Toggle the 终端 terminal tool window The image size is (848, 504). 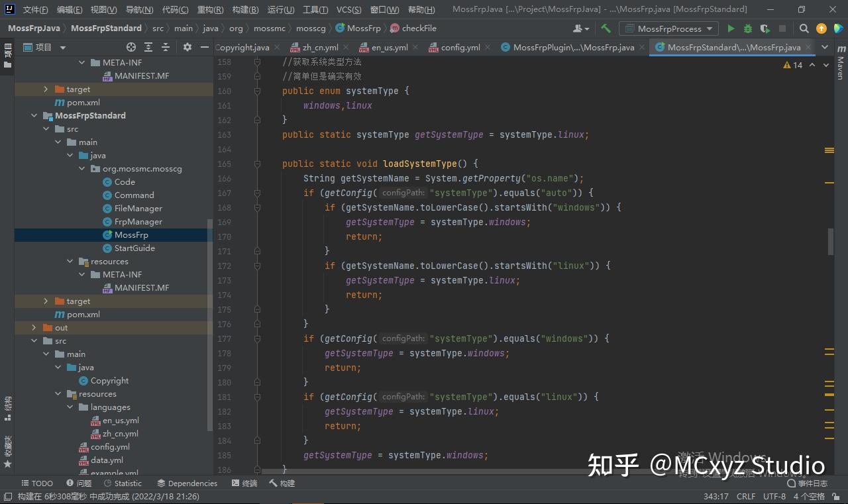coord(244,483)
